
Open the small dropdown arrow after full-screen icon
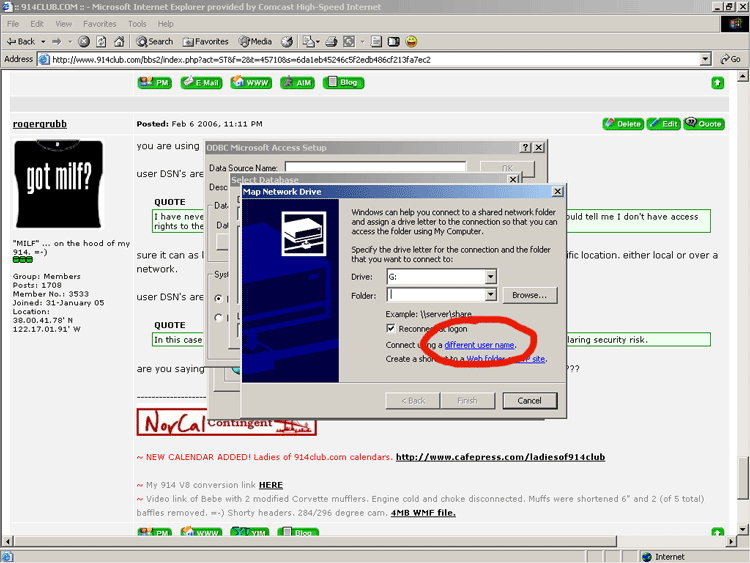[x=362, y=42]
